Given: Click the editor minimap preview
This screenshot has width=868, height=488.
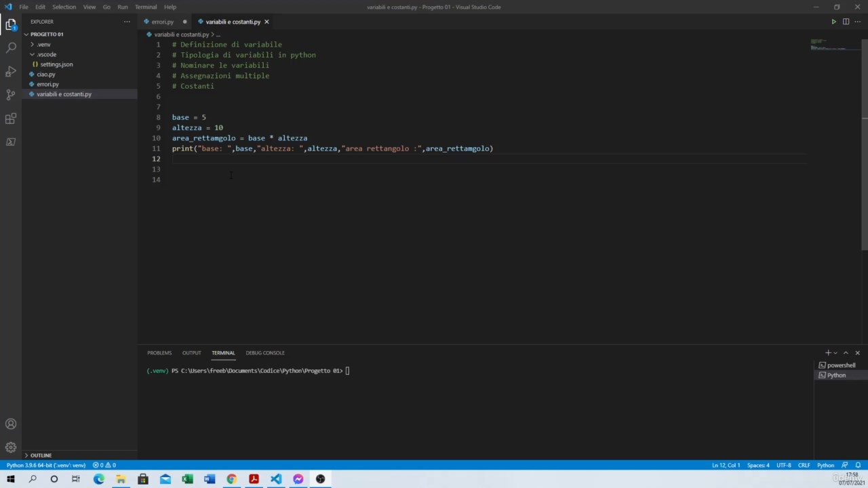Looking at the screenshot, I should 835,45.
